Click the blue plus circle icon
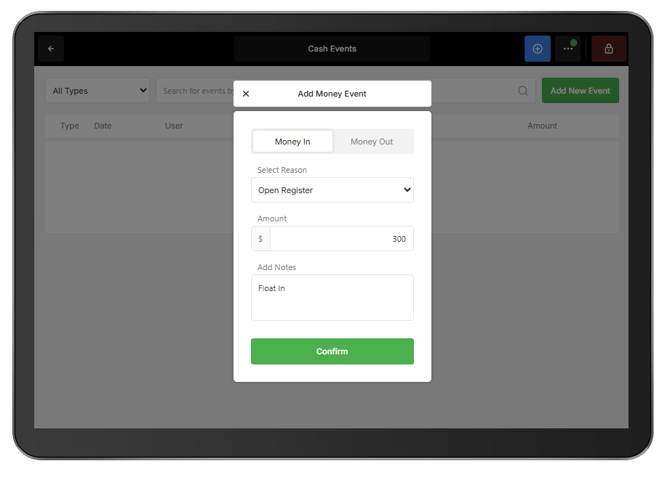The width and height of the screenshot is (670, 477). (537, 49)
